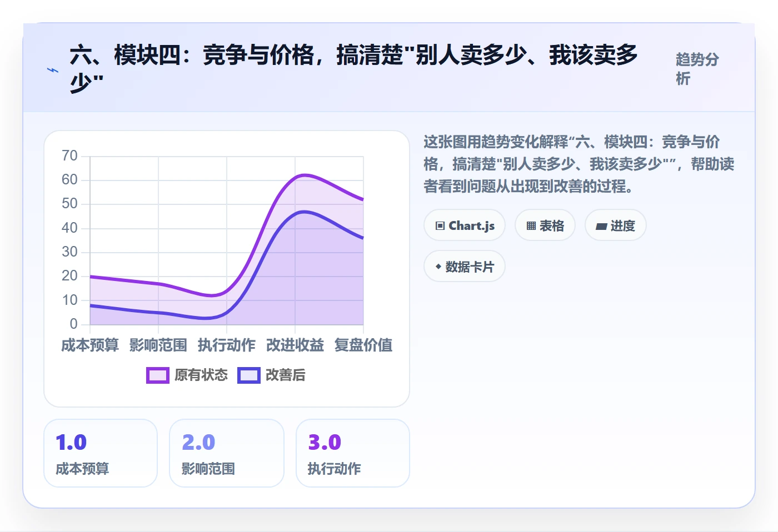Select the Chart.js tag

(x=465, y=225)
